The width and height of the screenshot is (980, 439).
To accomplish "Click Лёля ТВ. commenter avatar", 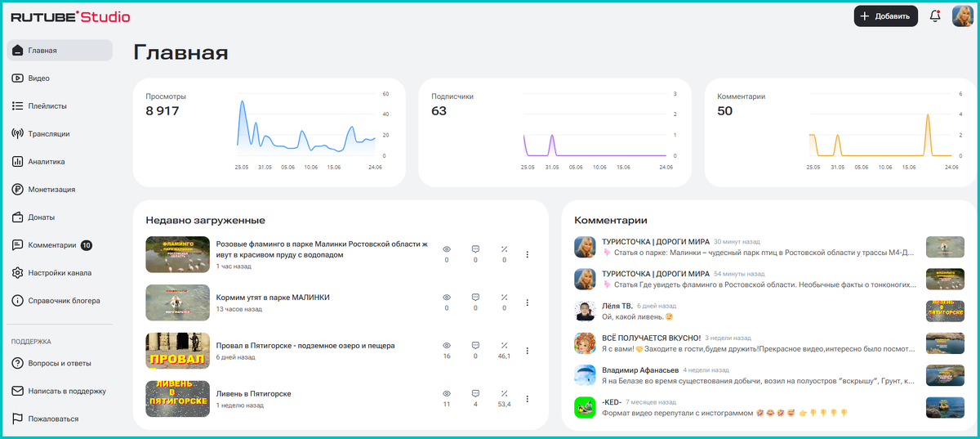I will 584,311.
